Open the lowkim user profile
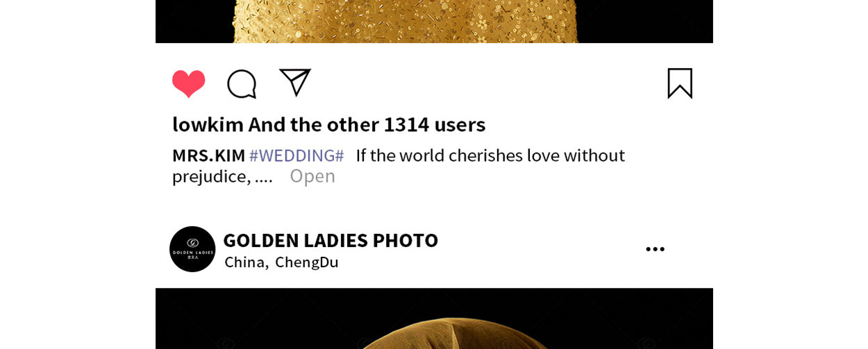868x349 pixels. tap(208, 124)
